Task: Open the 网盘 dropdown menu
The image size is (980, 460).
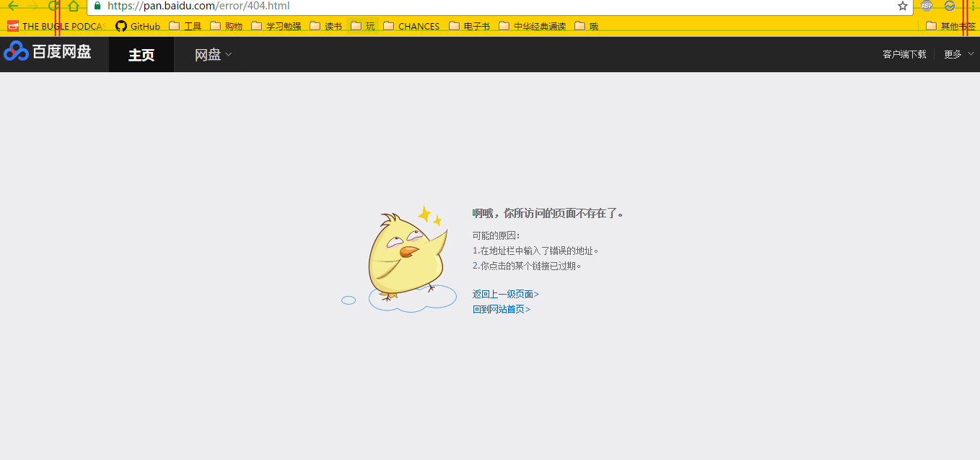Action: 213,55
